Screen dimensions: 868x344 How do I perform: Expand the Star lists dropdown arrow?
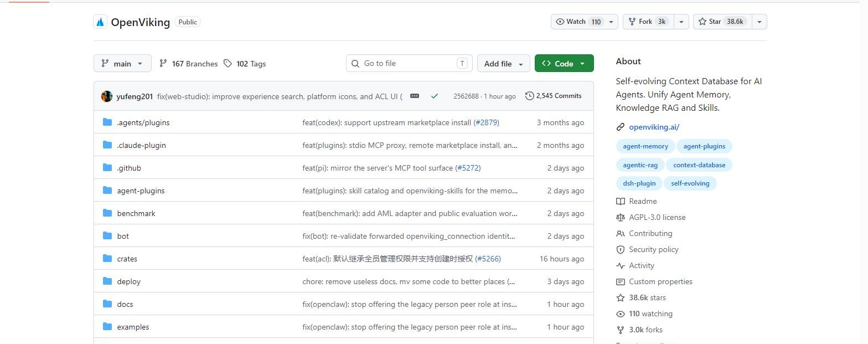(759, 22)
